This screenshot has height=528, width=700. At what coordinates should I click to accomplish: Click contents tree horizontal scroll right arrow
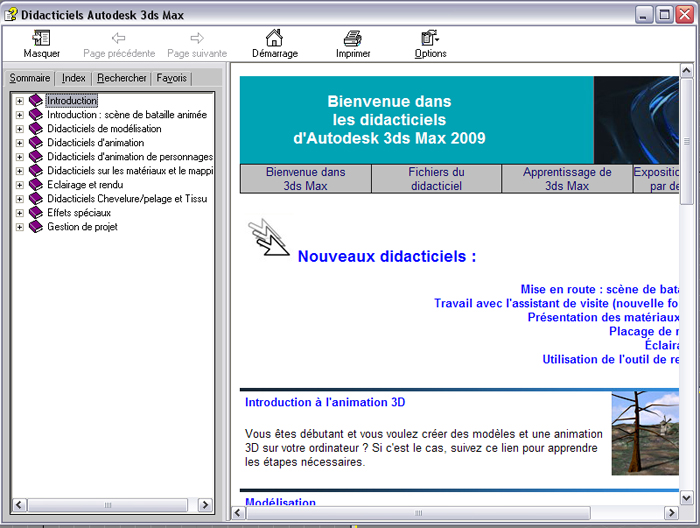point(205,505)
